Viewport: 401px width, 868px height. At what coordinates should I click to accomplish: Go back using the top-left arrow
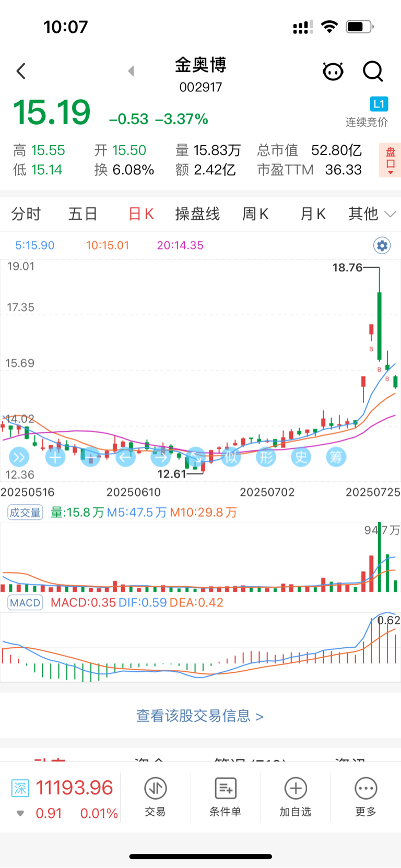tap(21, 71)
